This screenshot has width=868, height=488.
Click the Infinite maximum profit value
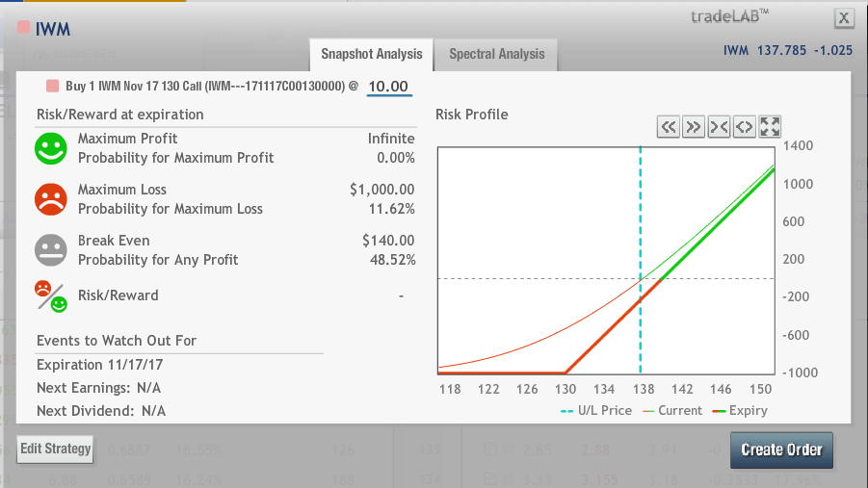click(391, 139)
